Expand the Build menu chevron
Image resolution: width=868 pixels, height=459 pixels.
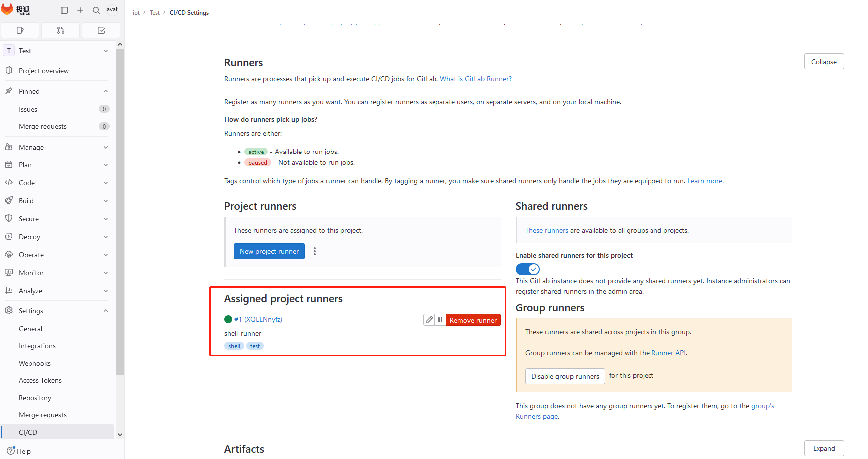tap(106, 201)
